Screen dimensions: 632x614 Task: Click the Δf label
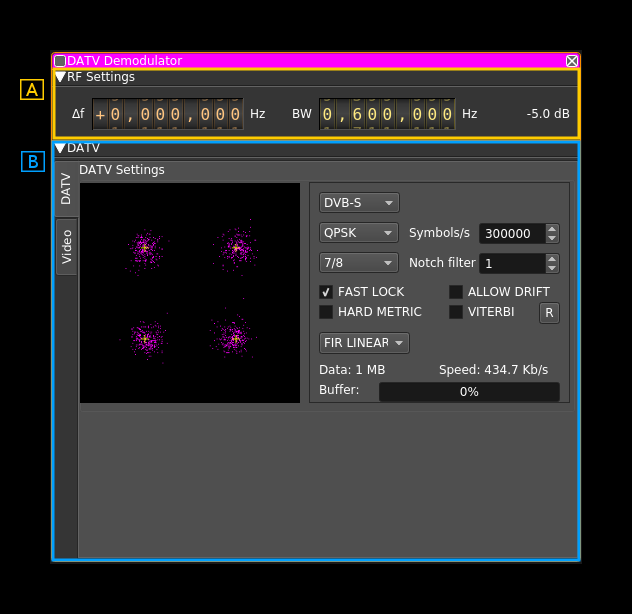coord(78,114)
